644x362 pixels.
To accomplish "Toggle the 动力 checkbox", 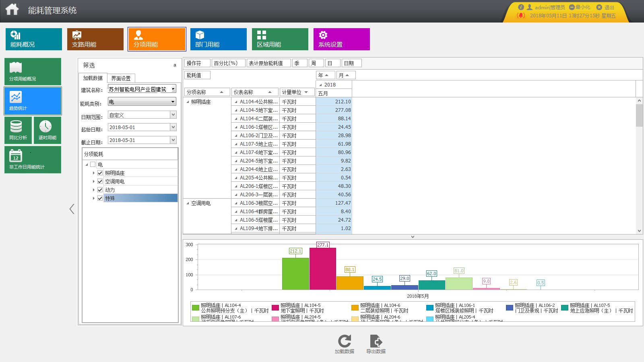I will [100, 190].
